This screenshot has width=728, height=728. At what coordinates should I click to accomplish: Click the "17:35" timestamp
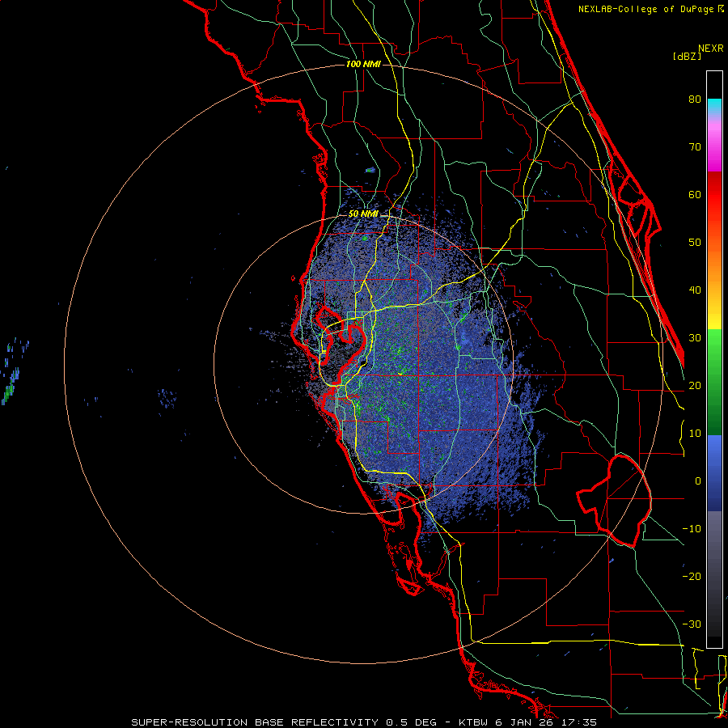pyautogui.click(x=580, y=722)
